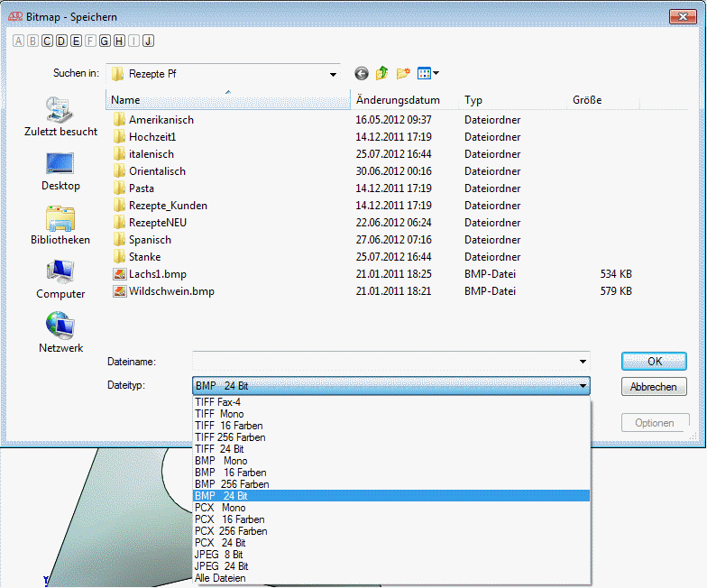Sort by Änderungsdatum column header

(405, 100)
